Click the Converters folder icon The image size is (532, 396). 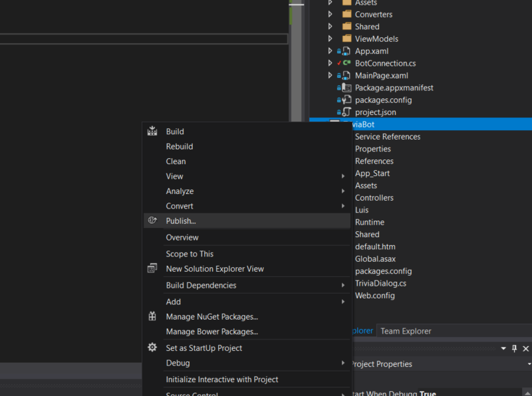tap(346, 15)
